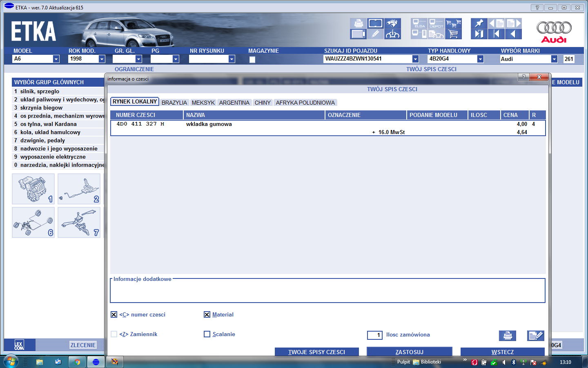Image resolution: width=588 pixels, height=368 pixels.
Task: Go to next page document icon
Action: tap(513, 23)
